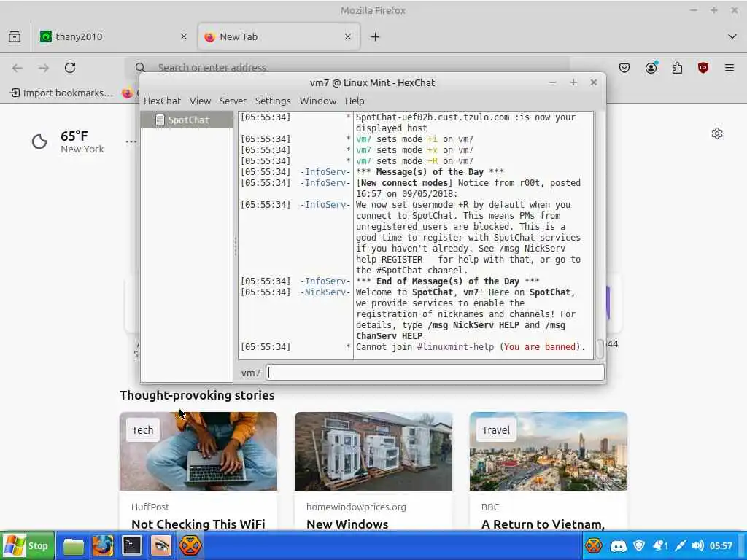The image size is (747, 560).
Task: Open a new Firefox tab with plus icon
Action: point(375,36)
